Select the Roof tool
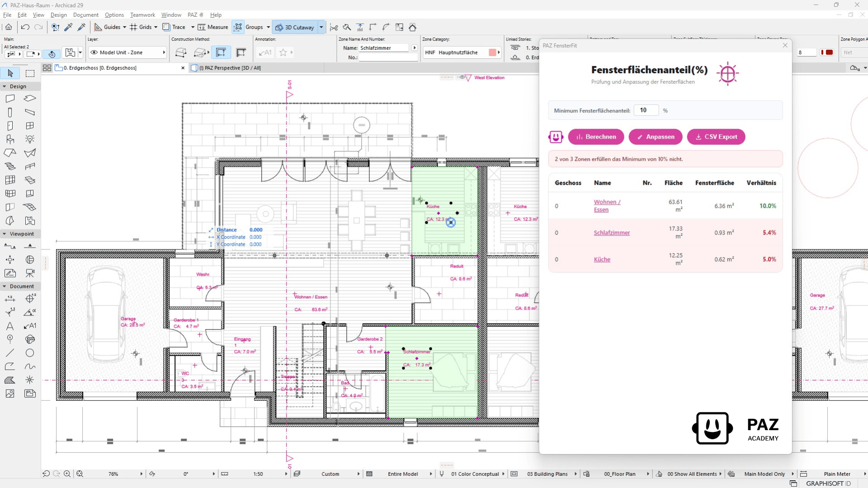 click(x=10, y=153)
